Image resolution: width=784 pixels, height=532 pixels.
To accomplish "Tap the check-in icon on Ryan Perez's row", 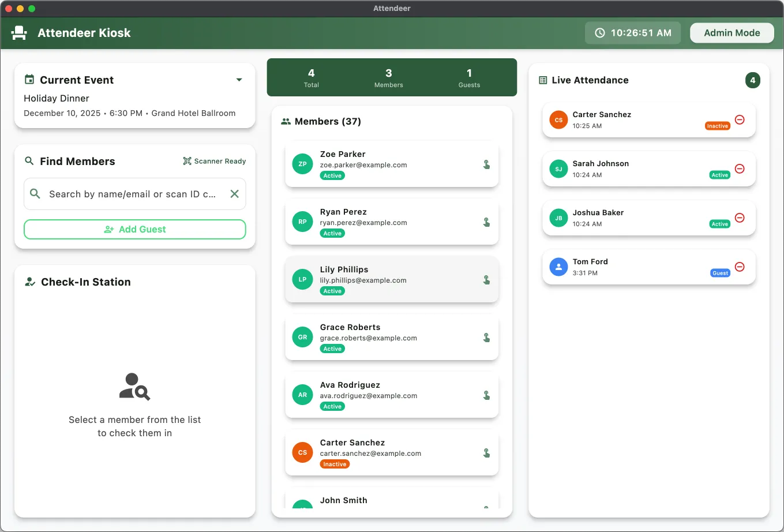I will pyautogui.click(x=486, y=222).
